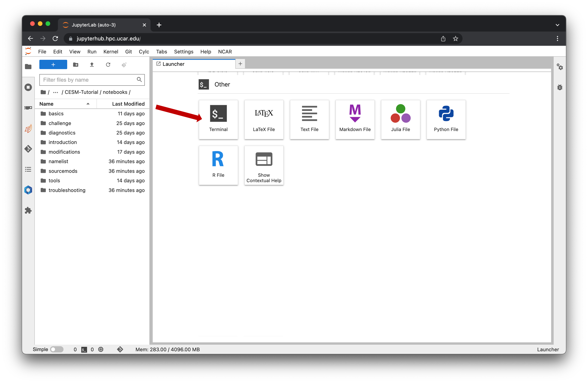Open the Run menu
The height and width of the screenshot is (383, 588).
pyautogui.click(x=92, y=51)
